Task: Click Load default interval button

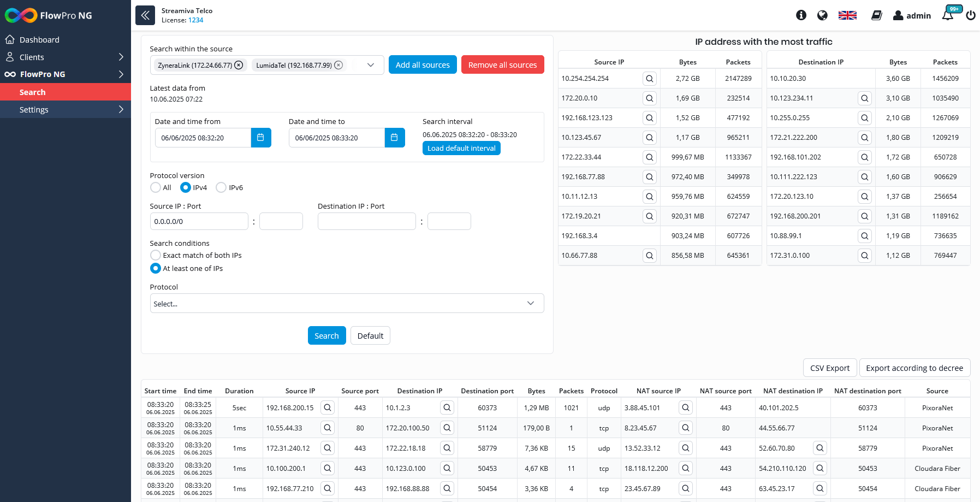Action: coord(461,148)
